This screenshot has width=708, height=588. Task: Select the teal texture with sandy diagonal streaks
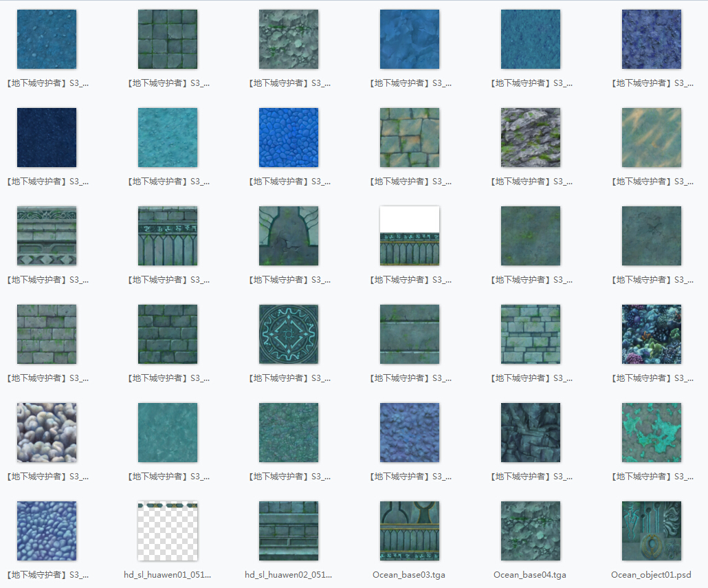click(652, 138)
